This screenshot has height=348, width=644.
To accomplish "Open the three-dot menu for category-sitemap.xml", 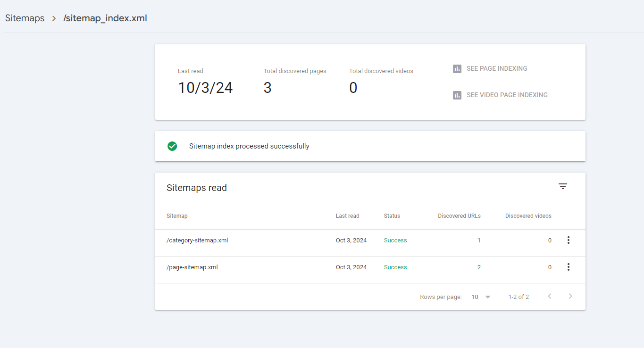I will (x=568, y=240).
